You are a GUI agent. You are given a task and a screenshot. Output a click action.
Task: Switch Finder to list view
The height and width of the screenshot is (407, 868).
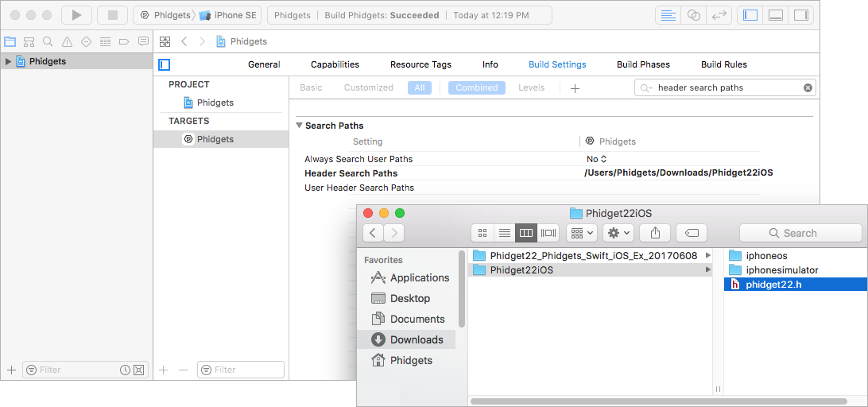coord(504,233)
